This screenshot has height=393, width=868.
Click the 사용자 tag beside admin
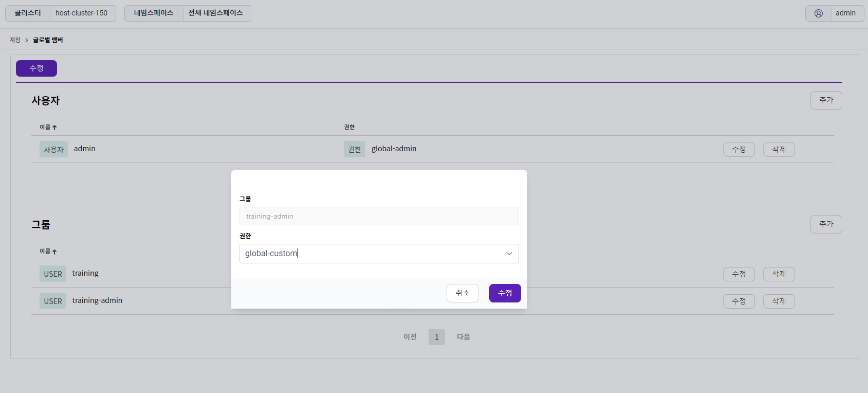click(54, 149)
